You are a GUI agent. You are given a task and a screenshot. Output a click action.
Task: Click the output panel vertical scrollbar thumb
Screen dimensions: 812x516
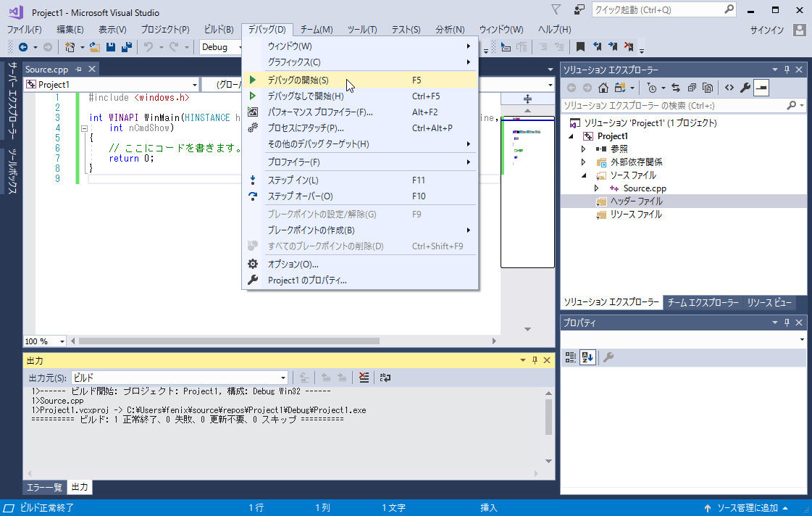(x=549, y=416)
